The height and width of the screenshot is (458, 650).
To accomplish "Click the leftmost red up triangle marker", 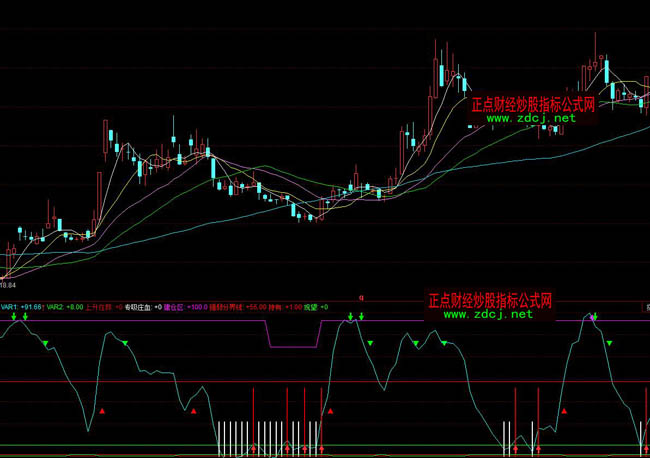I will pos(102,411).
